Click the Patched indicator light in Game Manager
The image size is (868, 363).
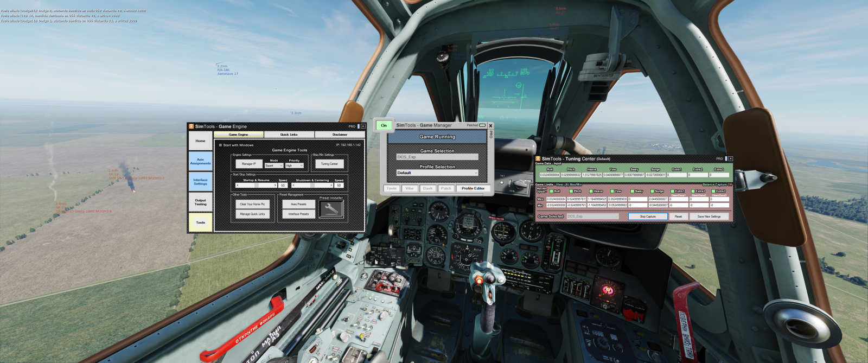pos(482,125)
